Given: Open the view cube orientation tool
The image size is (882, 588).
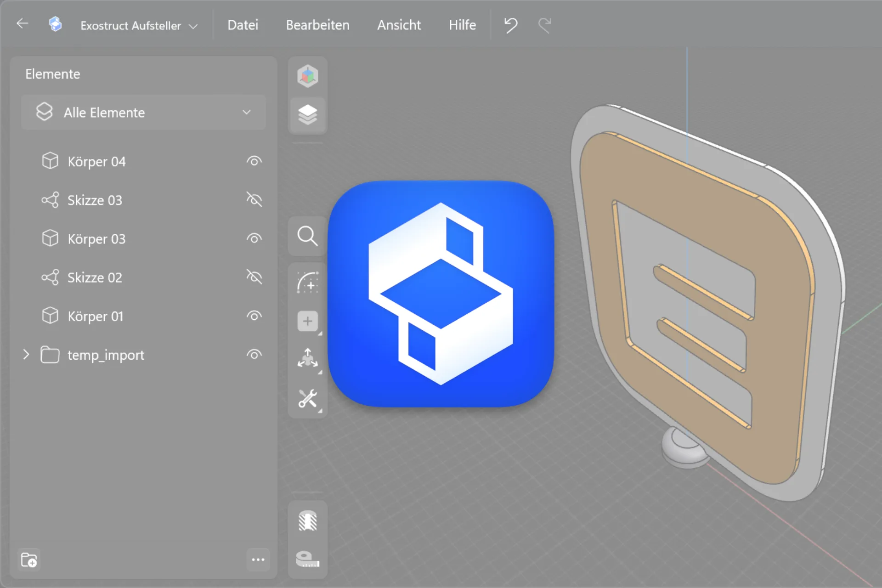Looking at the screenshot, I should click(308, 76).
